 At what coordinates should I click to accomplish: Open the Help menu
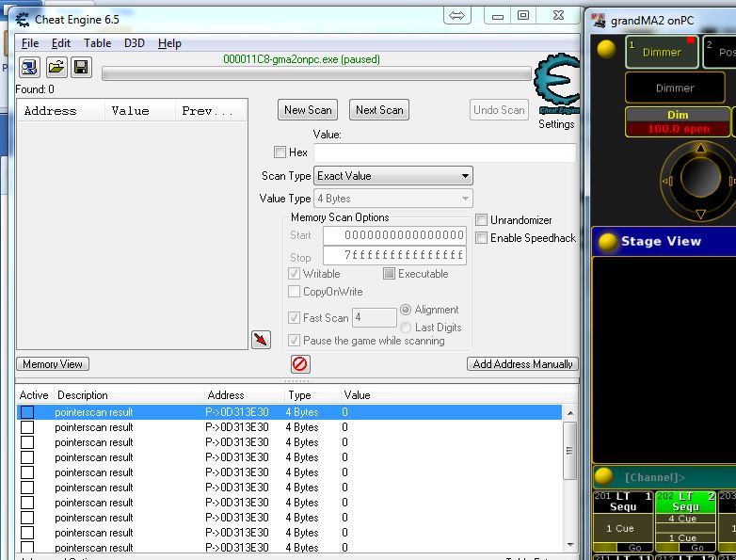169,43
